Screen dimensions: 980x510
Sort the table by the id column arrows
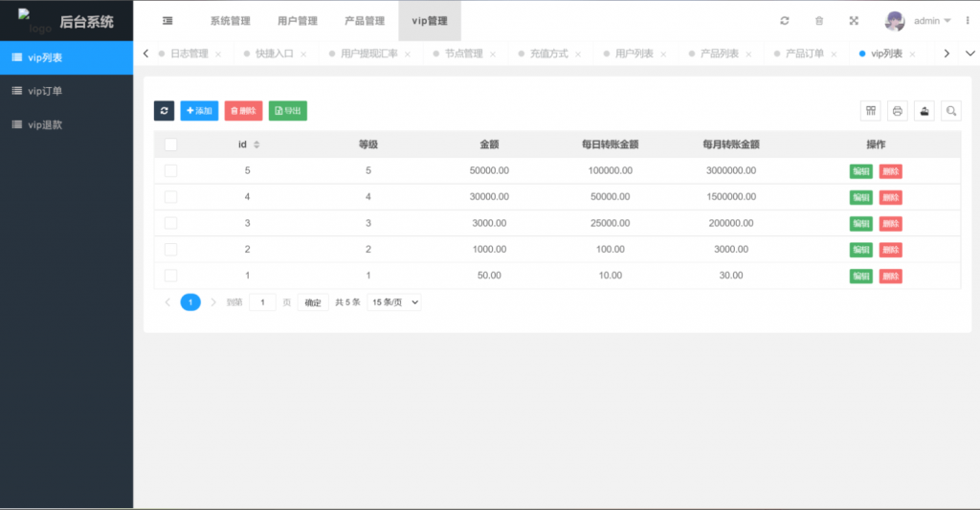256,144
